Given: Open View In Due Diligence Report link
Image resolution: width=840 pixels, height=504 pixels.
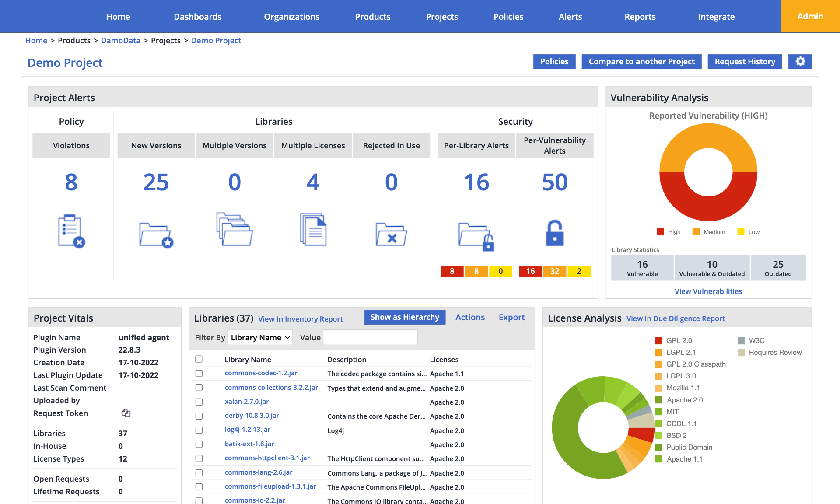Looking at the screenshot, I should [675, 318].
